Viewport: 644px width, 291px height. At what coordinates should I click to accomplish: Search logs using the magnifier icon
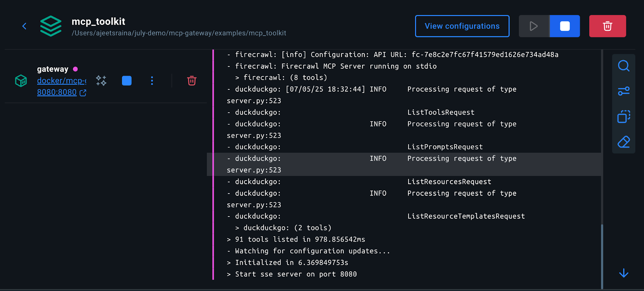tap(623, 66)
